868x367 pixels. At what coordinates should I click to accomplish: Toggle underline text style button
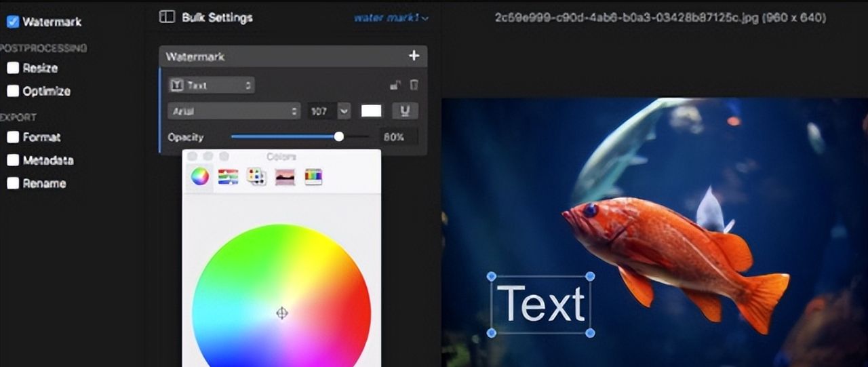tap(406, 111)
